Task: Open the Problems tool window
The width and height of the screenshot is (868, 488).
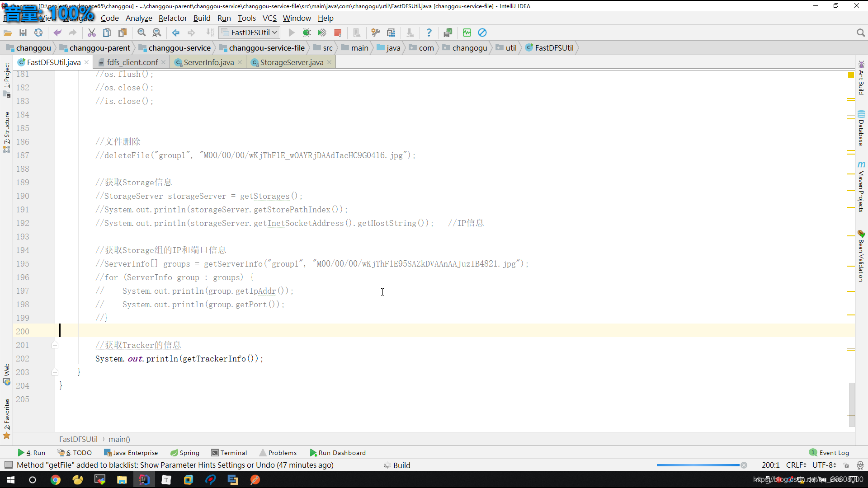Action: pos(278,453)
